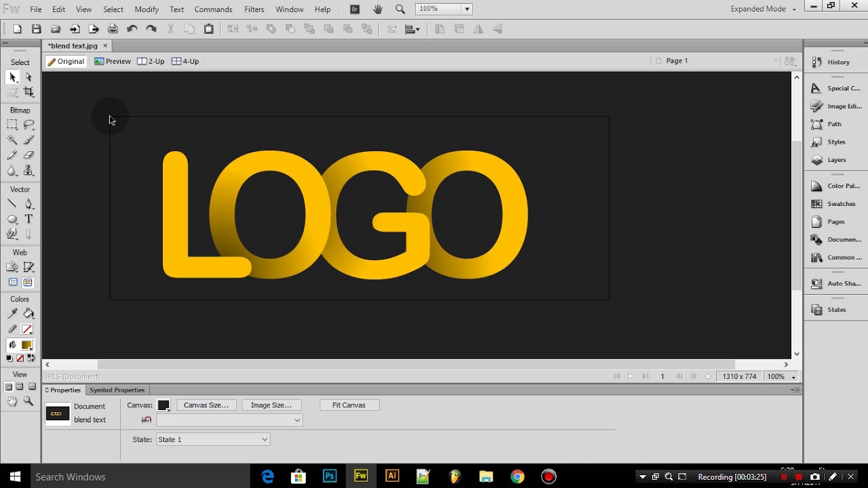Select the Eyedropper tool

tap(12, 314)
